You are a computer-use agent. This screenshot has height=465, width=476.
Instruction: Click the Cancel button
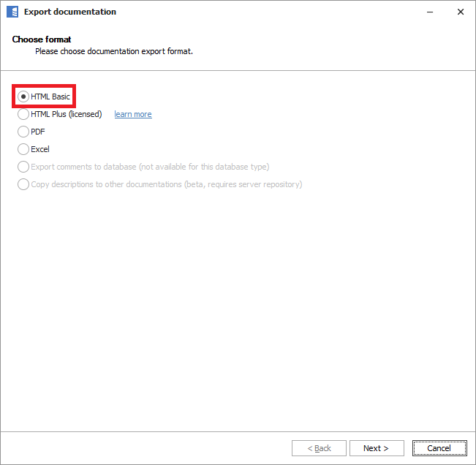point(439,448)
